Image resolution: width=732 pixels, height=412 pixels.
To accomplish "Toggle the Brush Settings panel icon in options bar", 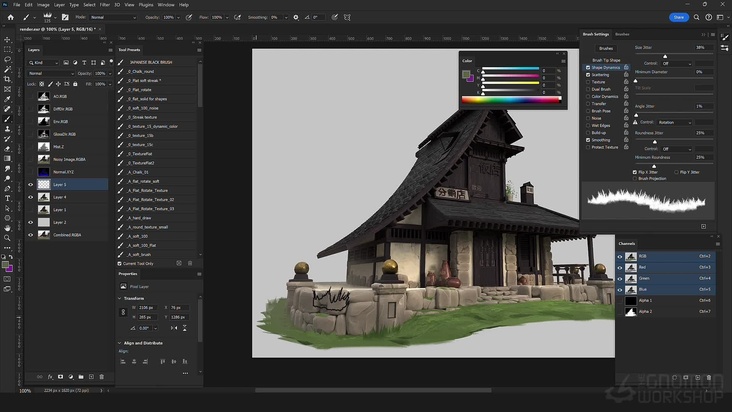I will tap(65, 17).
